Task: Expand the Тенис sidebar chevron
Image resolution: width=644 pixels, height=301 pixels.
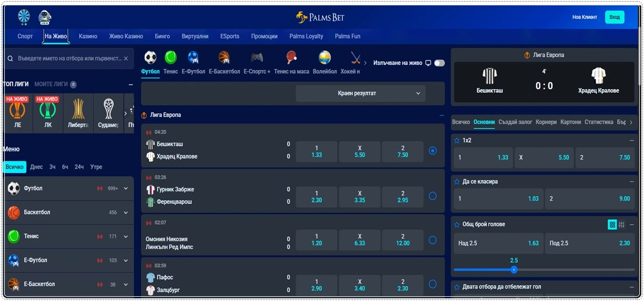Action: (x=126, y=236)
